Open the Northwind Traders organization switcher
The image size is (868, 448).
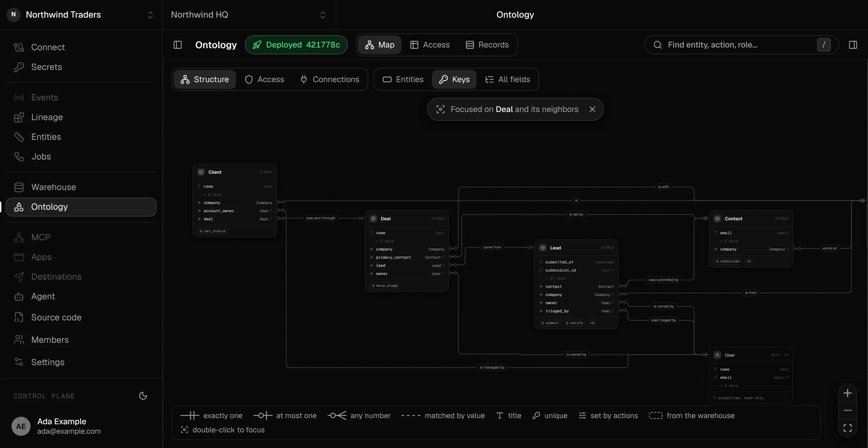point(81,15)
